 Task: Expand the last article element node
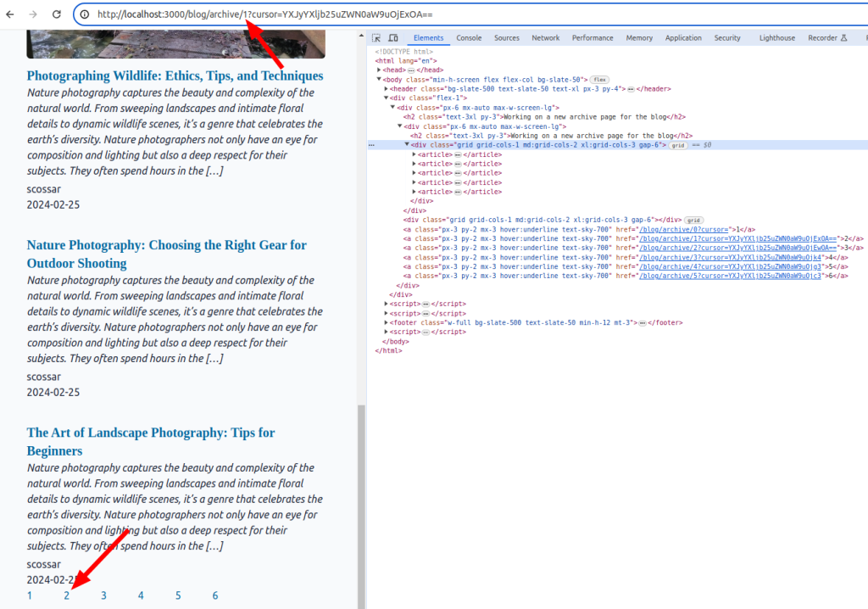(x=414, y=192)
